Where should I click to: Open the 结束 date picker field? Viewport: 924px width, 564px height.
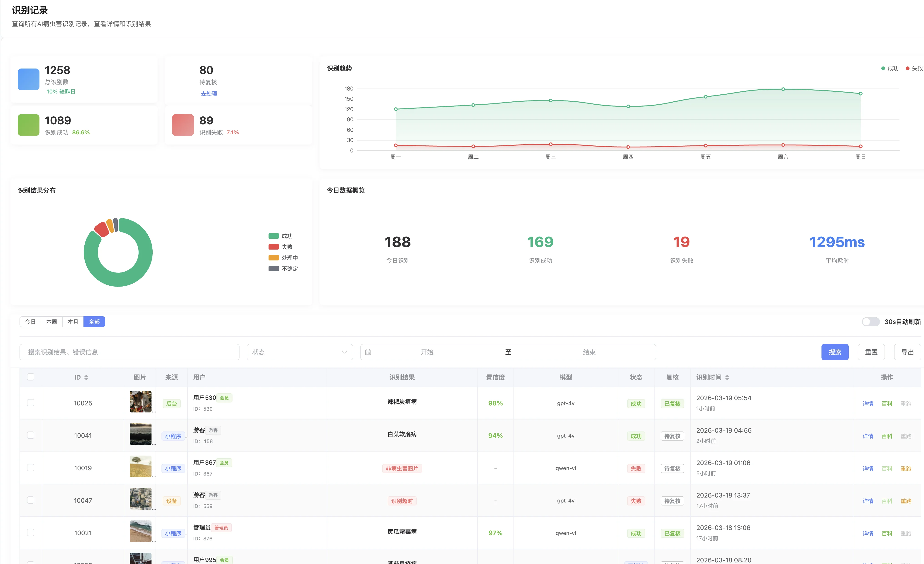coord(589,352)
